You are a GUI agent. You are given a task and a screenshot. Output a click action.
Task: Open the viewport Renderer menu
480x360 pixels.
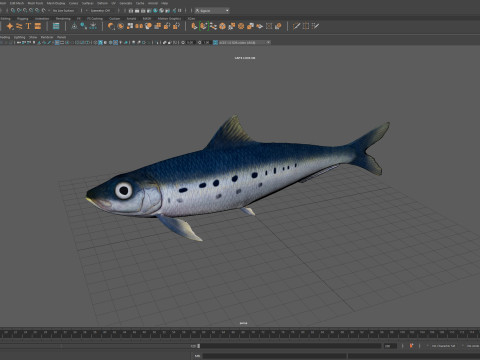47,37
